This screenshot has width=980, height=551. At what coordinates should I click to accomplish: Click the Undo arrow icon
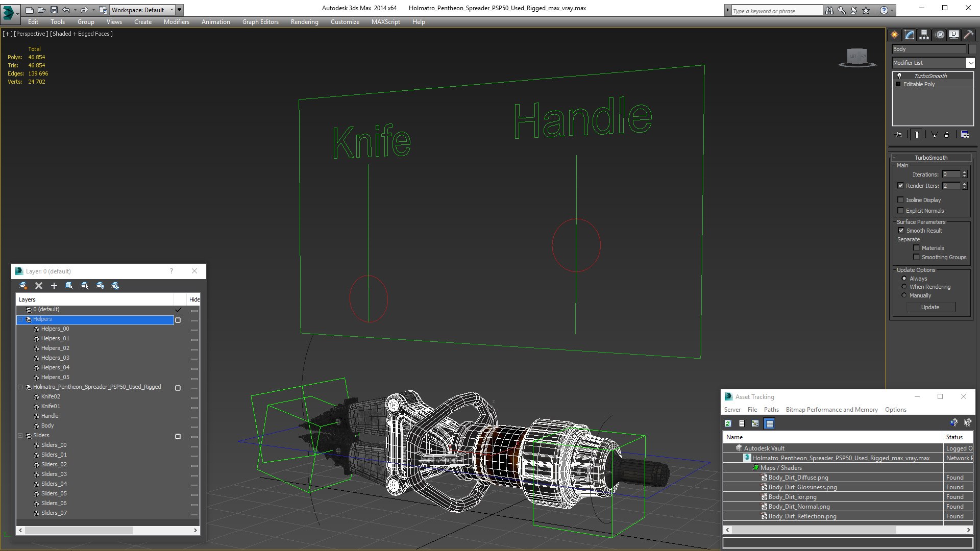(66, 10)
